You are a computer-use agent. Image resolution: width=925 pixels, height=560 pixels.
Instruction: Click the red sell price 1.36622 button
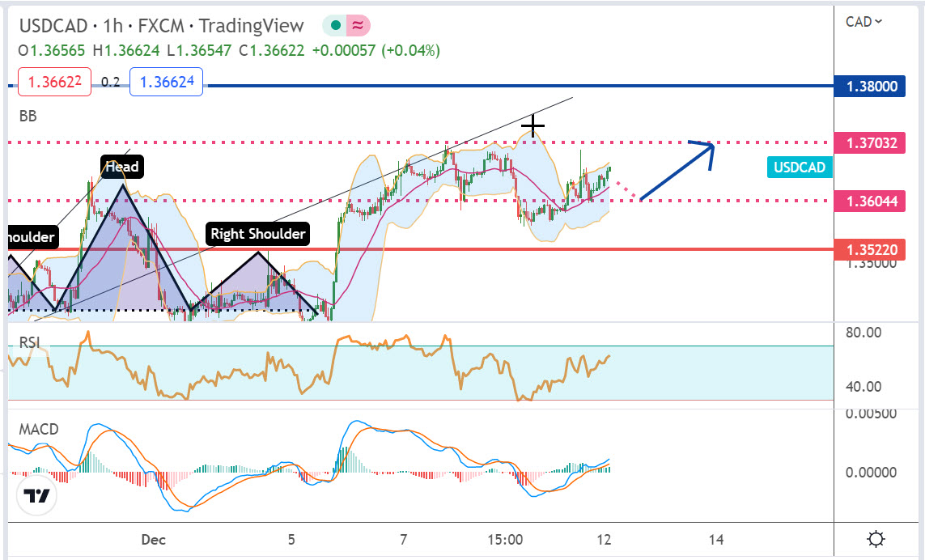coord(55,82)
